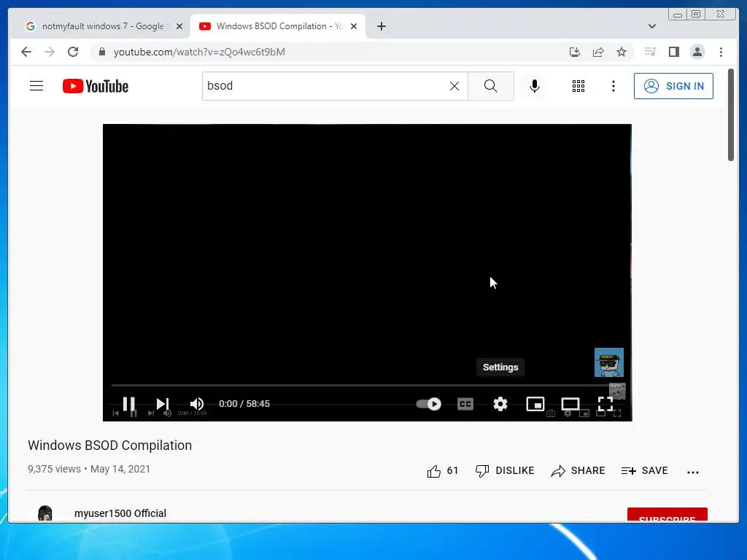Go to YouTube home via logo
Screen dimensions: 747x560
point(96,86)
